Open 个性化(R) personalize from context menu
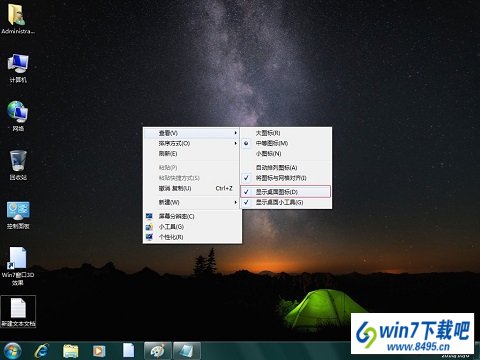The width and height of the screenshot is (480, 360). coord(192,237)
